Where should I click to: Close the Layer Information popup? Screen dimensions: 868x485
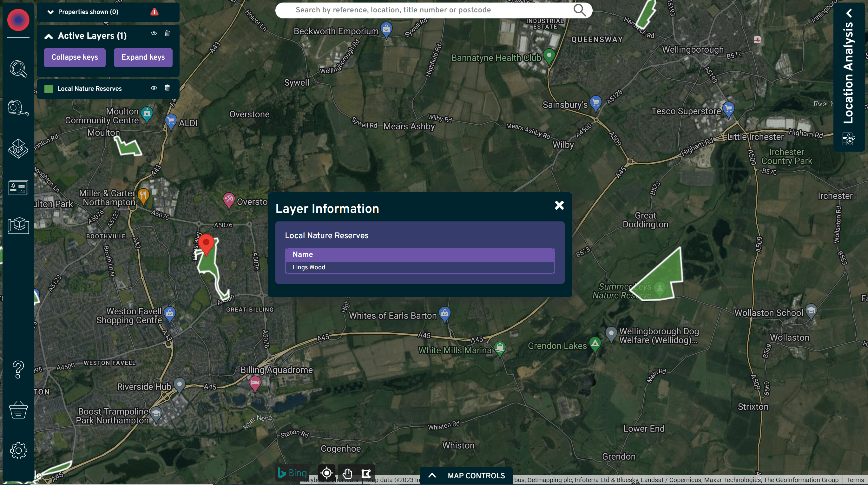[x=559, y=205]
